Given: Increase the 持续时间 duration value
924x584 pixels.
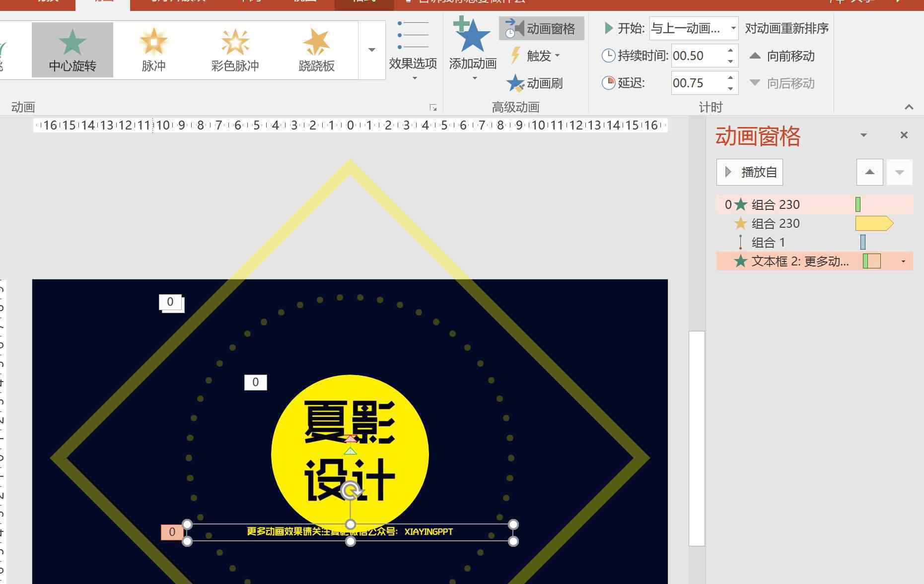Looking at the screenshot, I should click(730, 50).
